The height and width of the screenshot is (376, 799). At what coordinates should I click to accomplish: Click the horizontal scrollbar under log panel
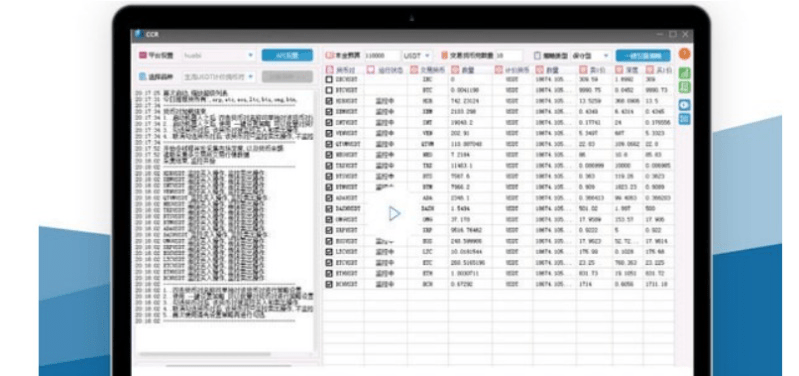(x=204, y=354)
